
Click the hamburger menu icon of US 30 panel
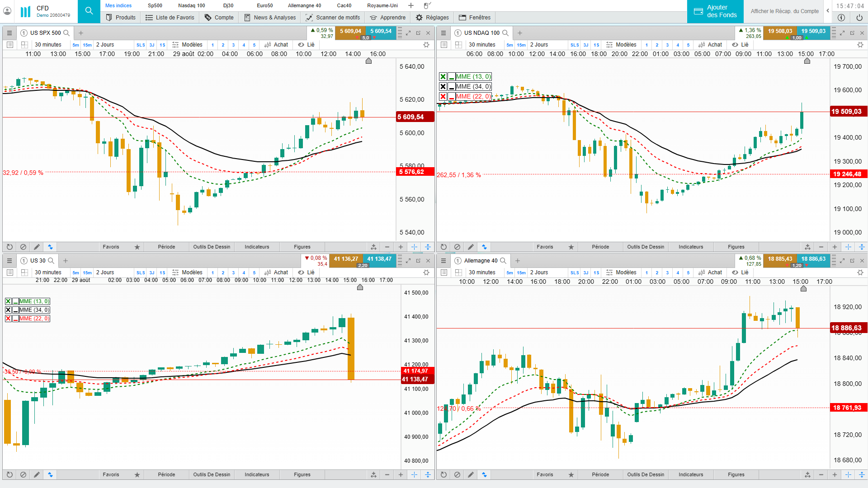[9, 261]
